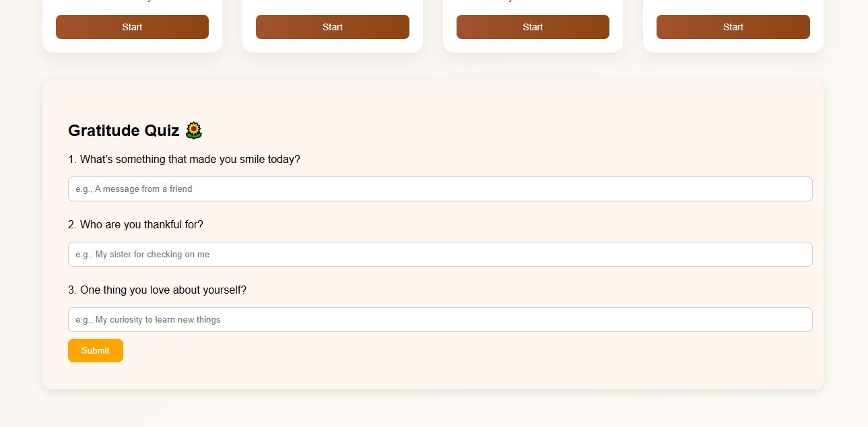Click the 'One thing you love about yourself?' label
The height and width of the screenshot is (427, 868).
tap(157, 290)
